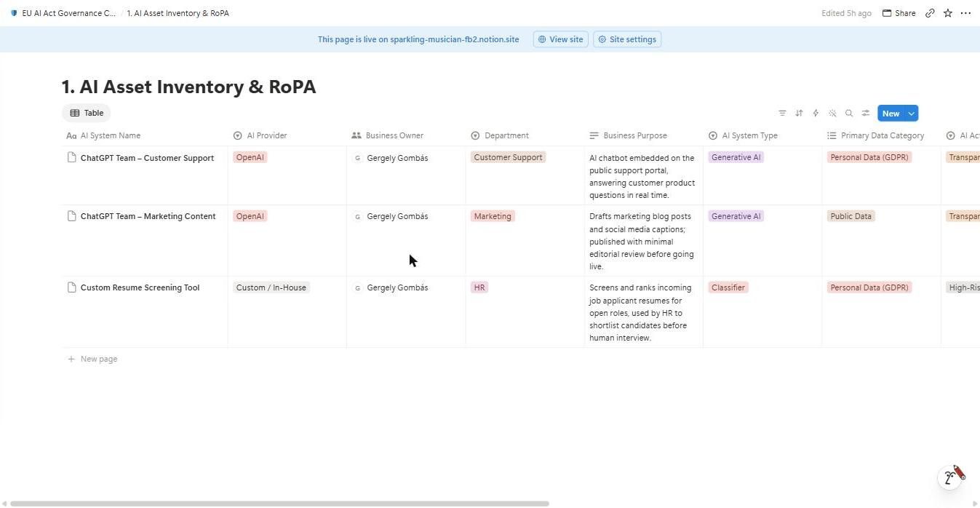The width and height of the screenshot is (980, 508).
Task: Click the search magnifier icon
Action: [849, 114]
